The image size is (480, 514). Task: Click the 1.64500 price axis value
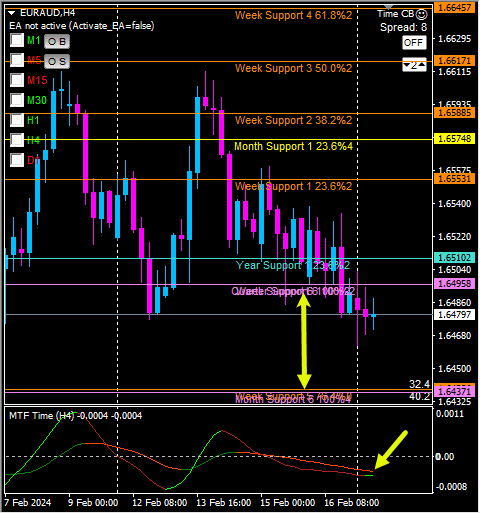[x=455, y=369]
